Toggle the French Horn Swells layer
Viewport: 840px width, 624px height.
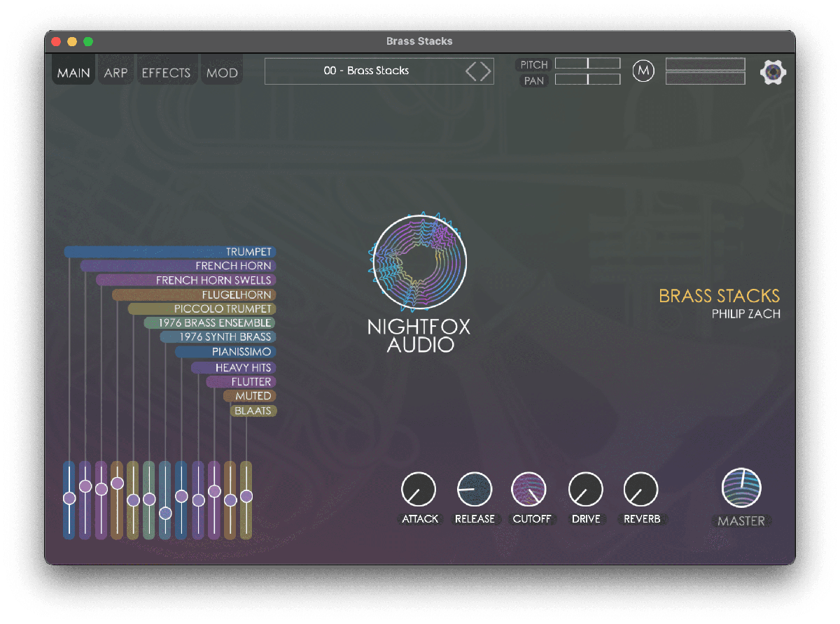213,281
